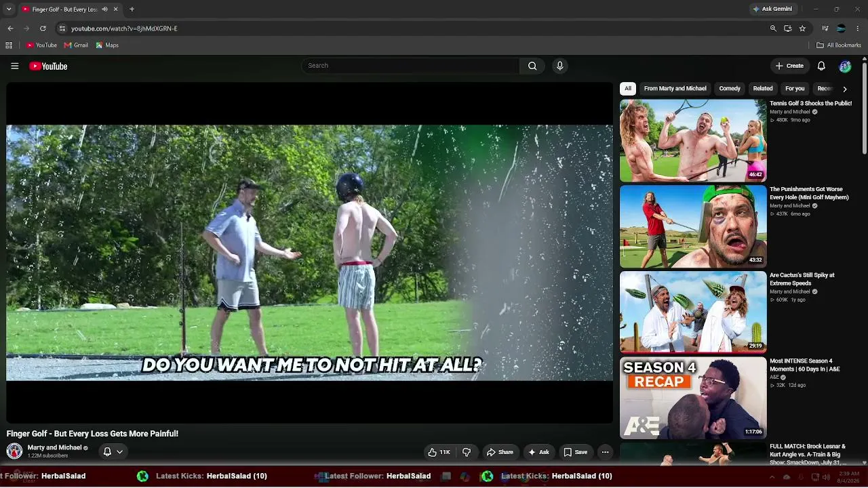Click Ask Gemini button
This screenshot has height=488, width=868.
pyautogui.click(x=772, y=9)
